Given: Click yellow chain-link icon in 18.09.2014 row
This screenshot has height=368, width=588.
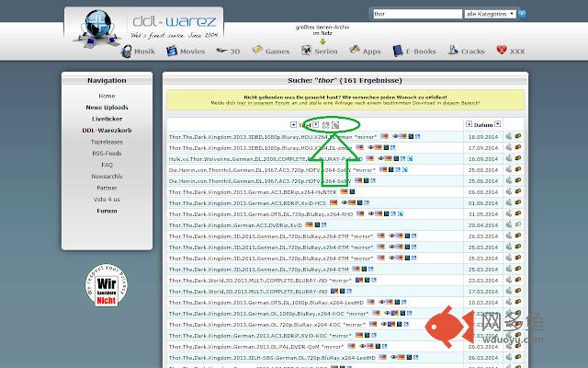Looking at the screenshot, I should tap(518, 136).
